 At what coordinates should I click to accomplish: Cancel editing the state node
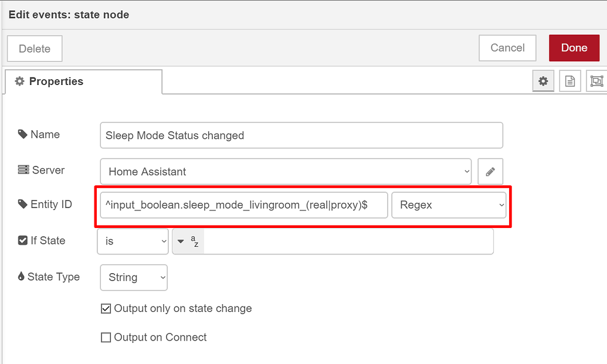507,47
